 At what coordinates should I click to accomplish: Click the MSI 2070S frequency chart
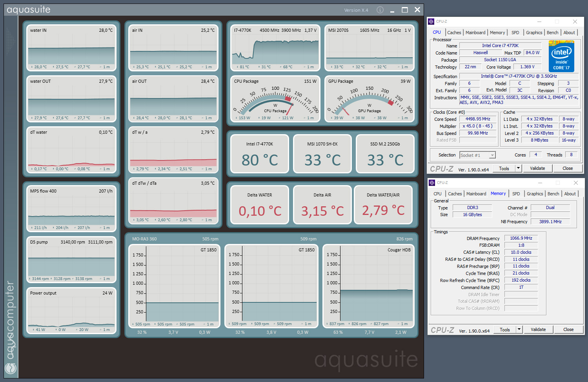coord(370,48)
